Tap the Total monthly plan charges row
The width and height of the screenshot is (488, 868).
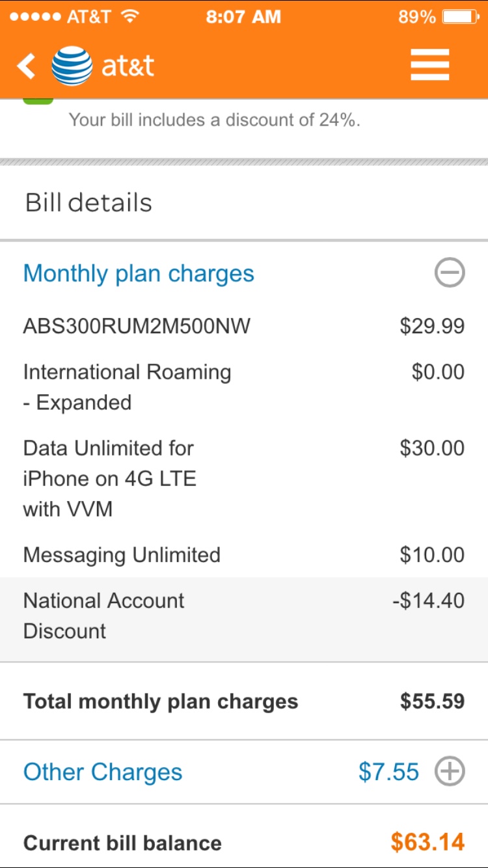click(244, 701)
